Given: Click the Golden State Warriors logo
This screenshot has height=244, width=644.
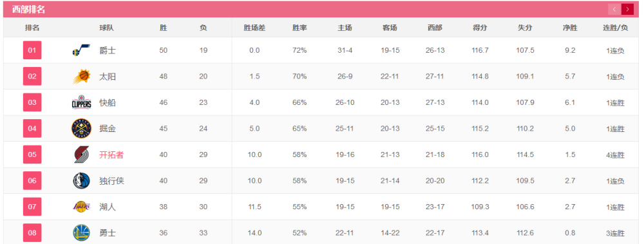Looking at the screenshot, I should point(81,233).
